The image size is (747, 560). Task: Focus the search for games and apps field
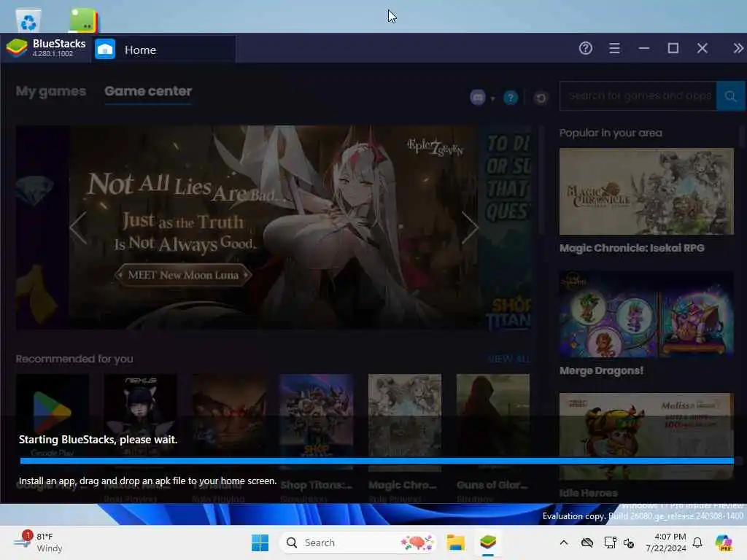tap(638, 96)
